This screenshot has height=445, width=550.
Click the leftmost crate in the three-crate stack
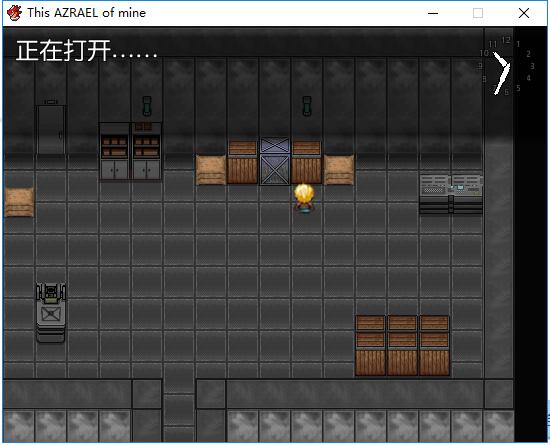(370, 345)
